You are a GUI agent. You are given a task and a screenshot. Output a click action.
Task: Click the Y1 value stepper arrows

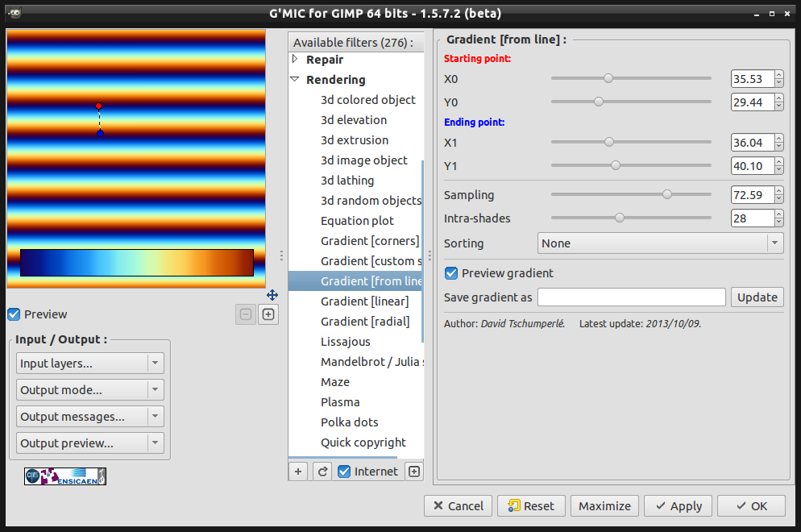click(779, 166)
